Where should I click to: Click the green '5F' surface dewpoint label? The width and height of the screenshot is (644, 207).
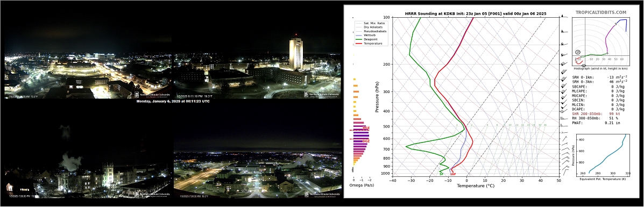pyautogui.click(x=441, y=174)
